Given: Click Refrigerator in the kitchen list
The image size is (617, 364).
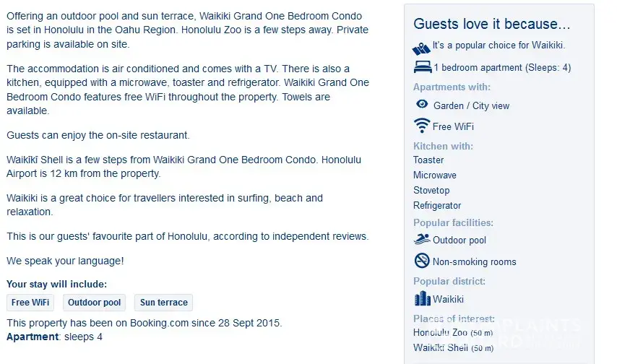Looking at the screenshot, I should pyautogui.click(x=437, y=206).
